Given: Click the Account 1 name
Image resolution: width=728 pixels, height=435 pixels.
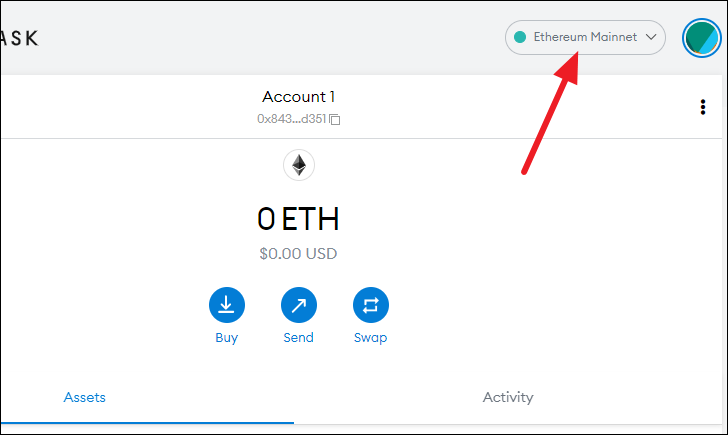Looking at the screenshot, I should (x=299, y=97).
